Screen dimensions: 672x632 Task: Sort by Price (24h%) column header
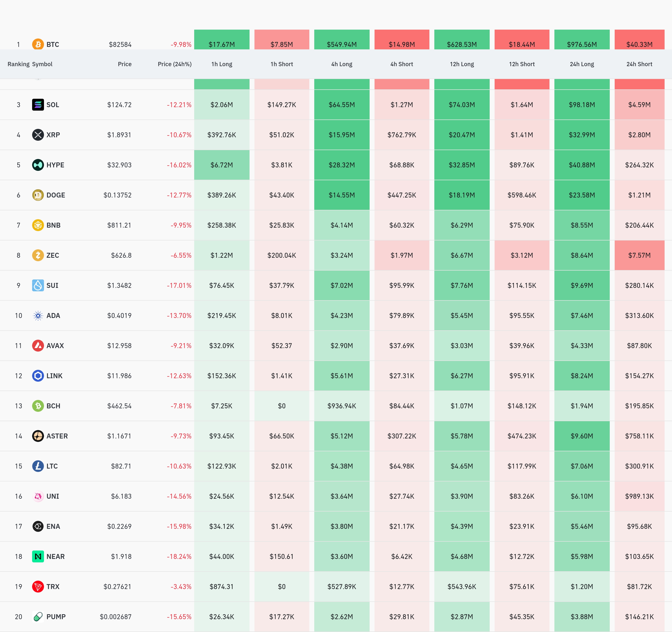coord(174,64)
